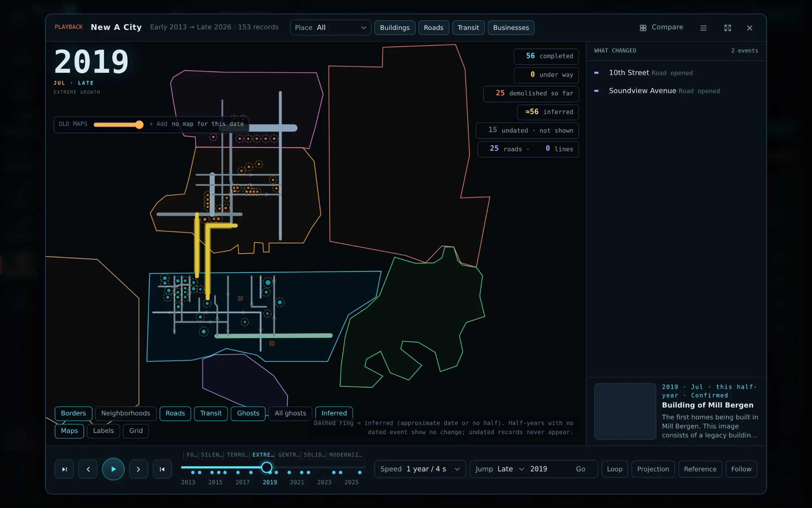This screenshot has width=812, height=508.
Task: Toggle All ghosts layer
Action: (290, 413)
